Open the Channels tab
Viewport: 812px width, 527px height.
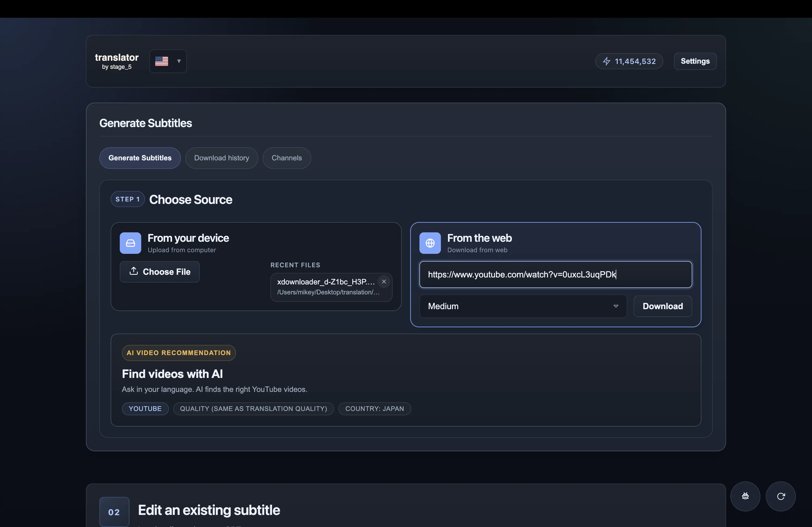287,158
